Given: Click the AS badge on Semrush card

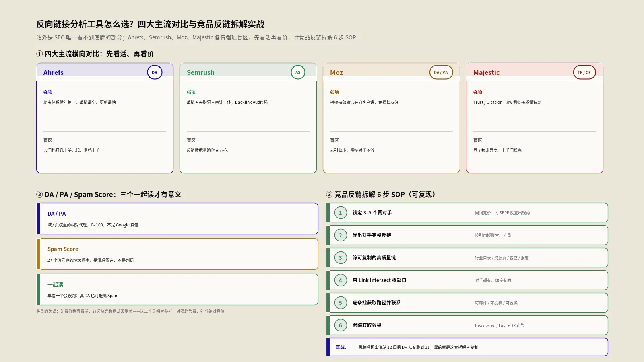Looking at the screenshot, I should coord(298,72).
